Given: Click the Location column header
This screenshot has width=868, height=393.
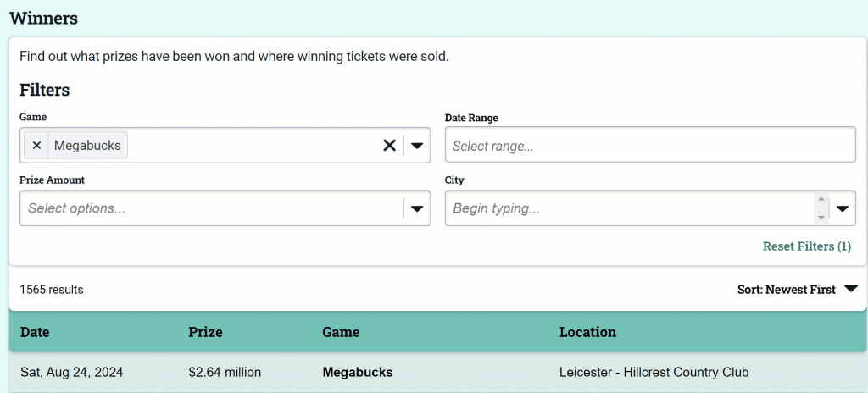Looking at the screenshot, I should point(587,332).
